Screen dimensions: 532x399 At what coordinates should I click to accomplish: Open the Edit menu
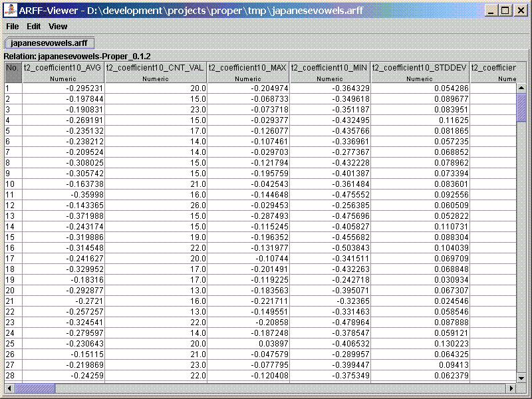click(x=34, y=27)
